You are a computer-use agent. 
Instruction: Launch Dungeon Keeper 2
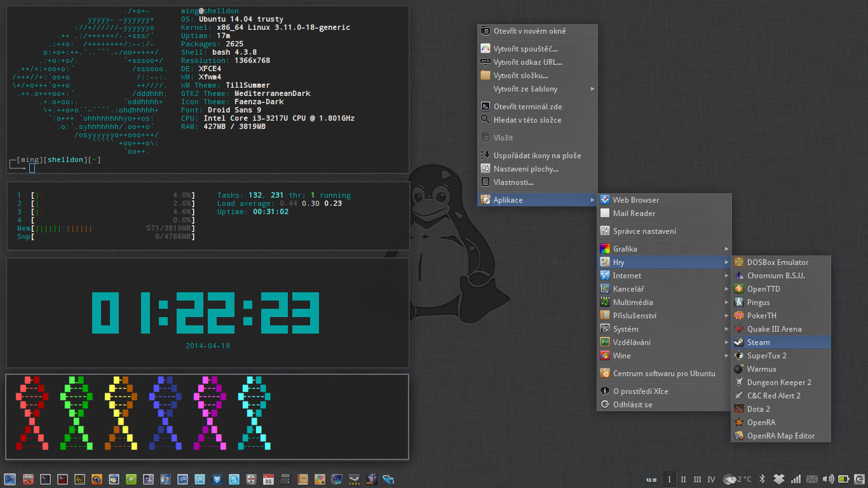click(781, 382)
